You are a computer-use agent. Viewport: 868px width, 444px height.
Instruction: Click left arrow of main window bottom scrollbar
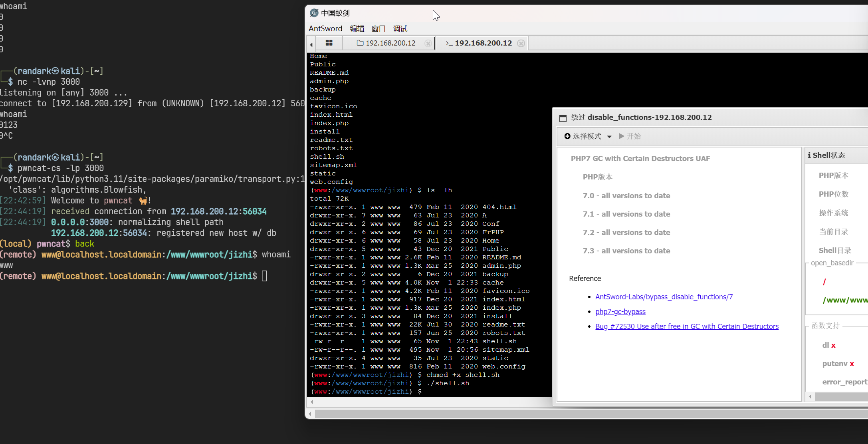point(311,414)
